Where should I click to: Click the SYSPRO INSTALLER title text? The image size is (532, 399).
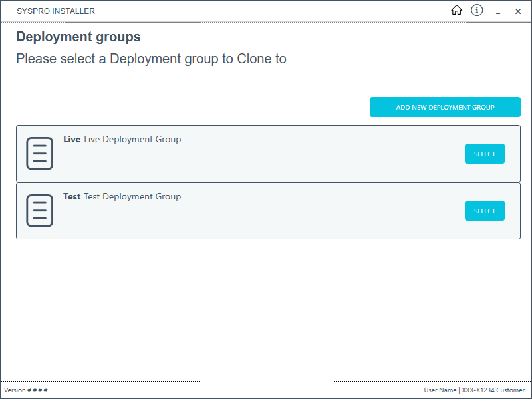[56, 11]
